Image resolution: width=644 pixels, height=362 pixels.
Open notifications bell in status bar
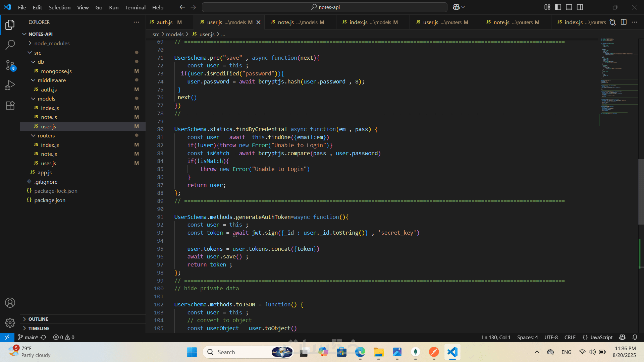point(635,337)
